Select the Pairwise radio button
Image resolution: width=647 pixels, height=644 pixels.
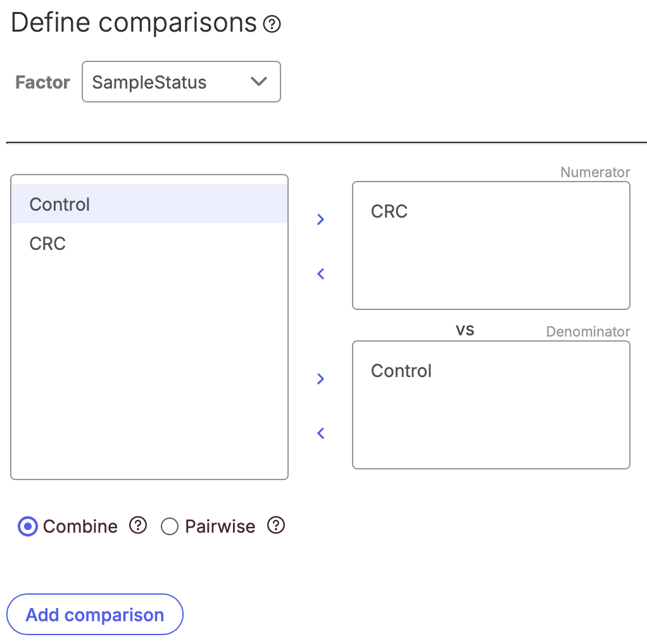coord(170,526)
